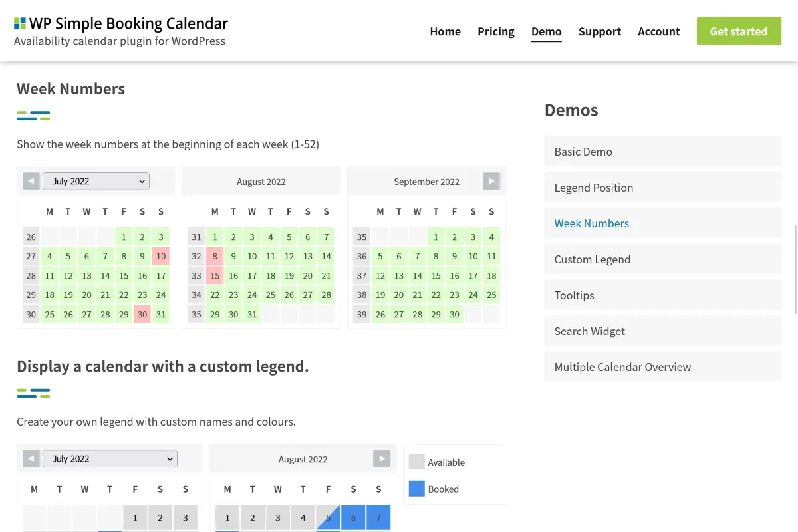Open the Home menu item
The image size is (798, 532).
[445, 31]
